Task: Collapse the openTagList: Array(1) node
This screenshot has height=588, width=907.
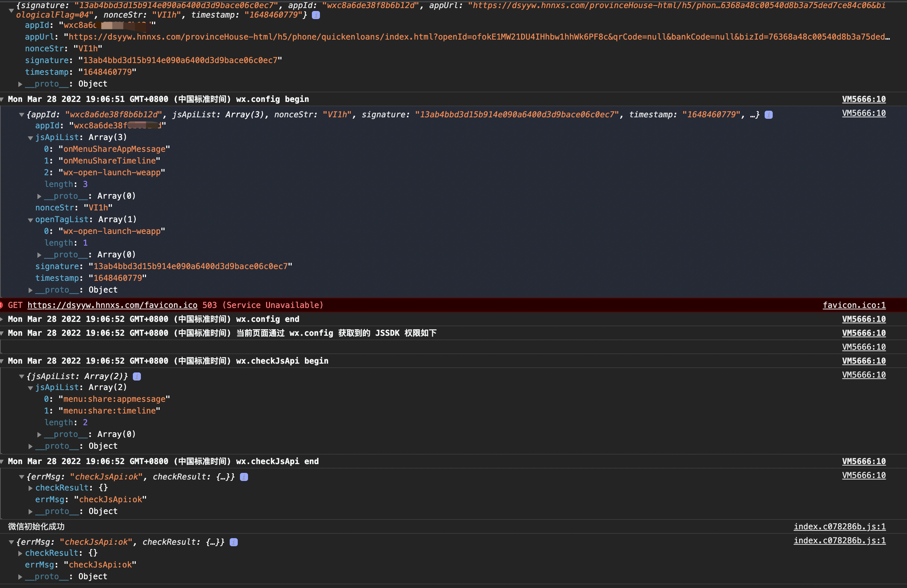Action: (30, 220)
